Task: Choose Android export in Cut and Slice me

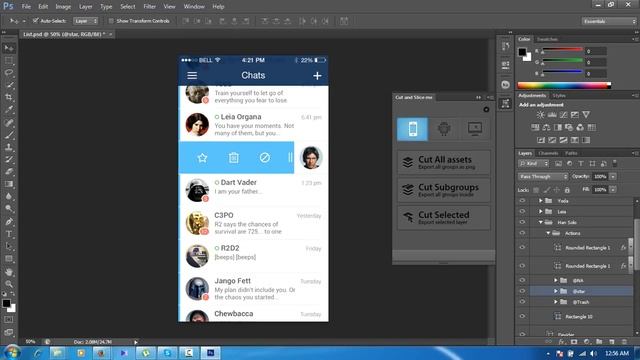Action: (x=444, y=129)
